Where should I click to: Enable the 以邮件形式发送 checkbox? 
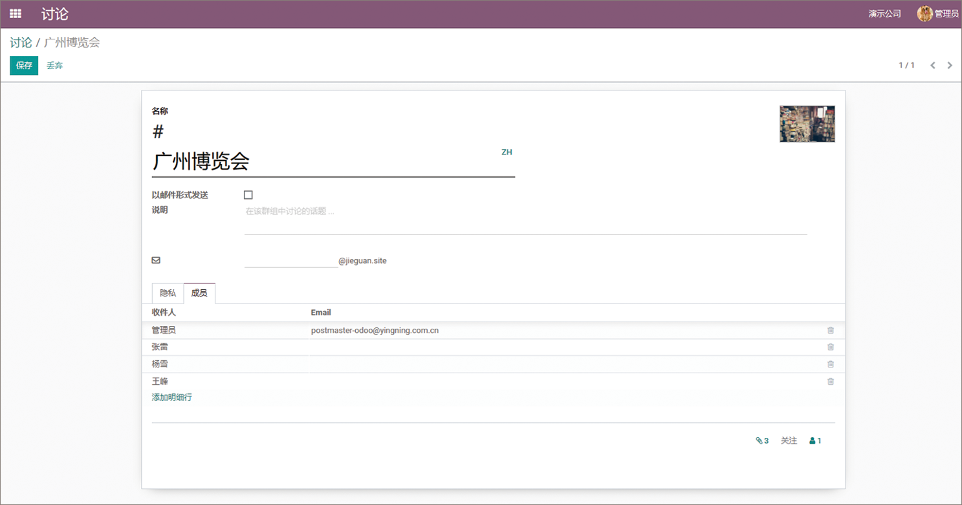248,195
